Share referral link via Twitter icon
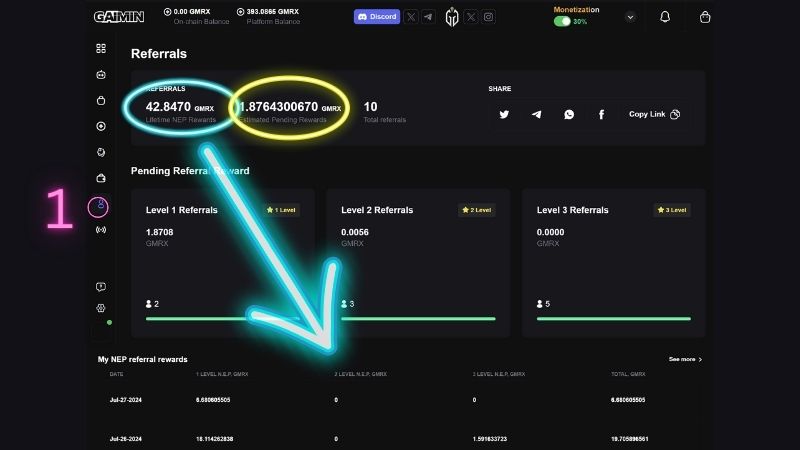 click(x=504, y=114)
